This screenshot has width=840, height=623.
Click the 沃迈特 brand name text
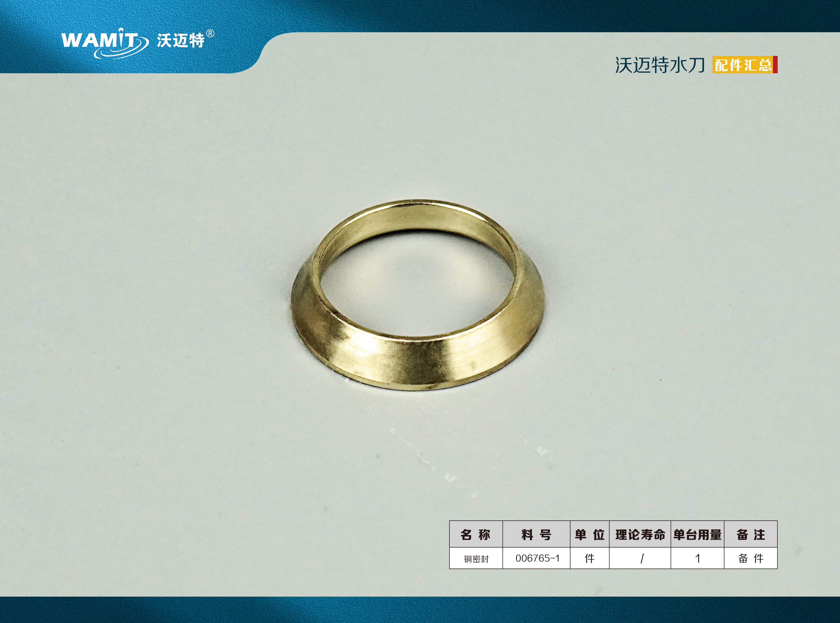(x=181, y=41)
